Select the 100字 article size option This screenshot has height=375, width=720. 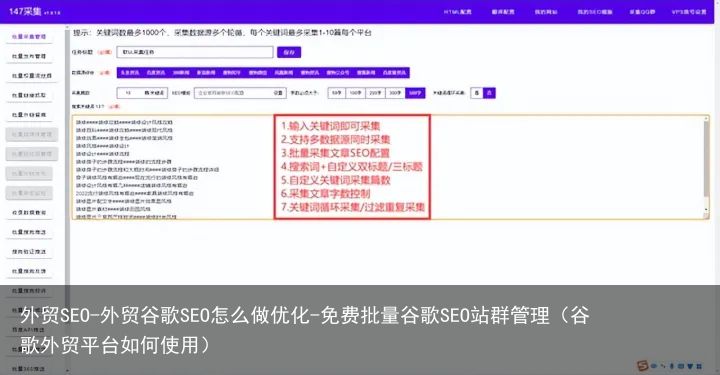click(x=355, y=93)
